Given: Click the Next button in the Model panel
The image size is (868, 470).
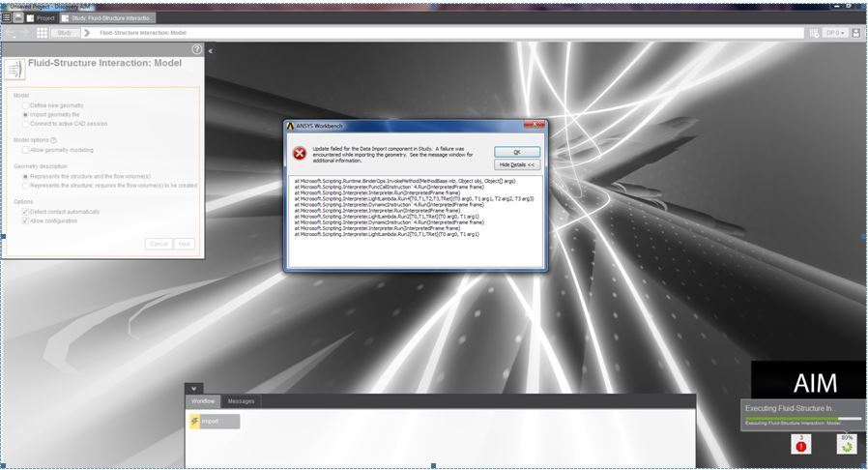Looking at the screenshot, I should coord(185,244).
